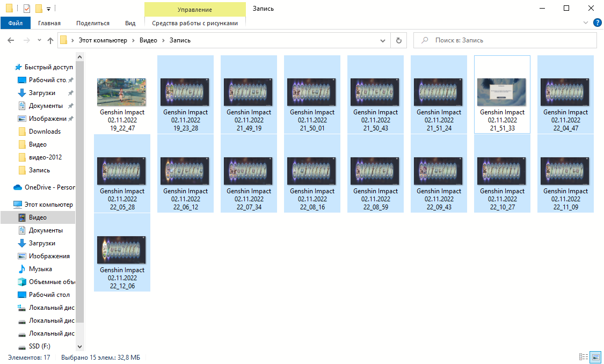Viewport: 604px width, 364px height.
Task: Select thumbnail Genshin Impact 21_51_24
Action: click(x=439, y=94)
